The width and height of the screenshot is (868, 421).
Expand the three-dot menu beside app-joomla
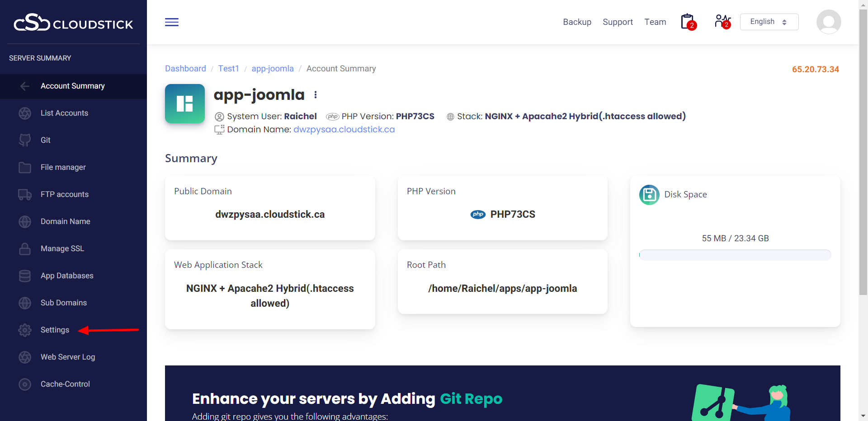(316, 95)
